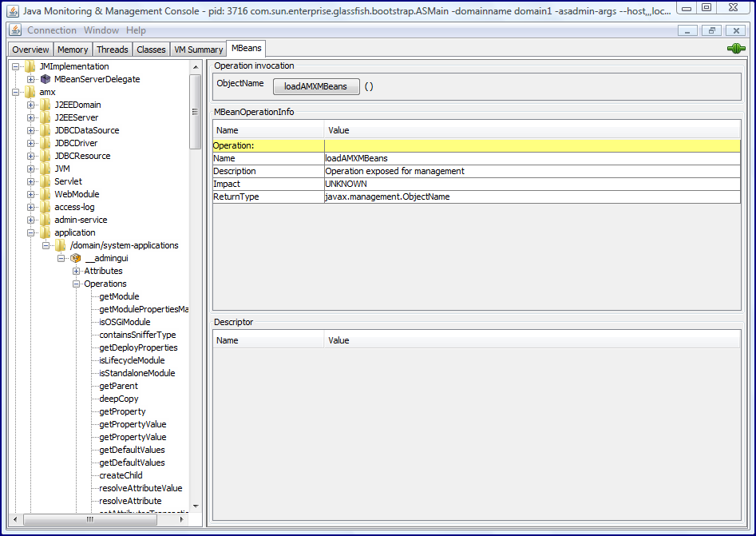The image size is (756, 536).
Task: Select the yellow Operation: table row
Action: click(477, 145)
